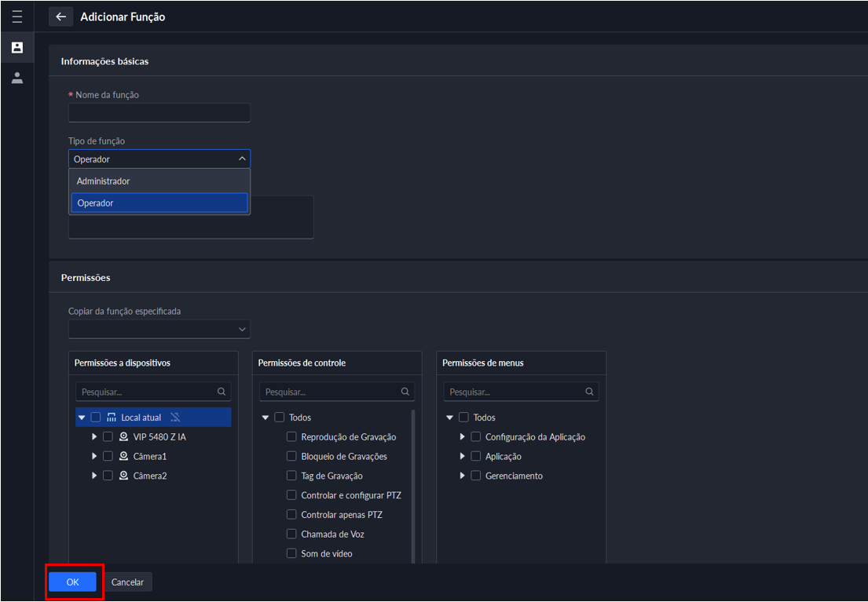Click the Nome da função input field
Screen dimensions: 868x602
click(159, 113)
